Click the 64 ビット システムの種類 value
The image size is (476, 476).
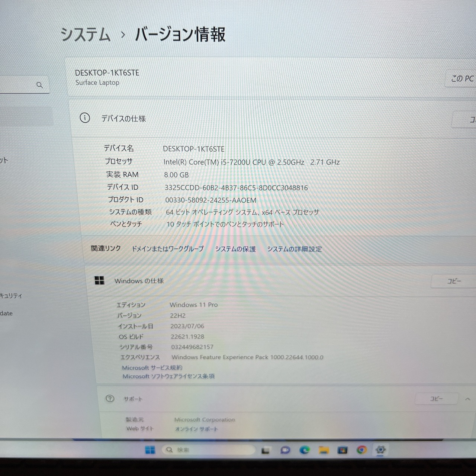point(242,212)
